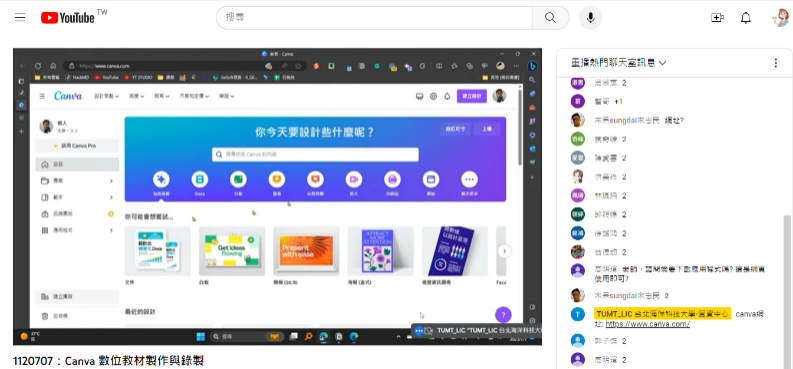The width and height of the screenshot is (793, 369).
Task: Open the 'Present with ease' presentation thumbnail
Action: 306,251
